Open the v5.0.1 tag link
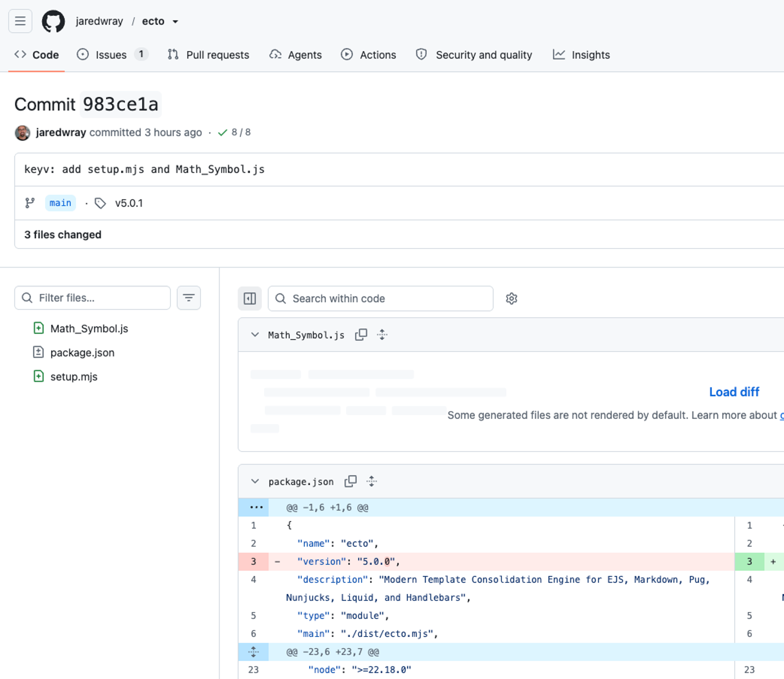This screenshot has height=679, width=784. (x=128, y=203)
